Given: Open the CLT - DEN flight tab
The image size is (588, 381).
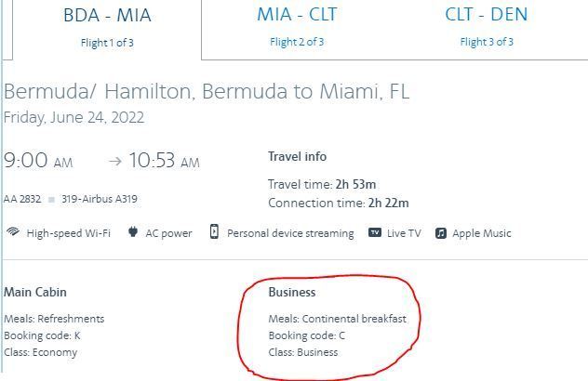Looking at the screenshot, I should 486,15.
